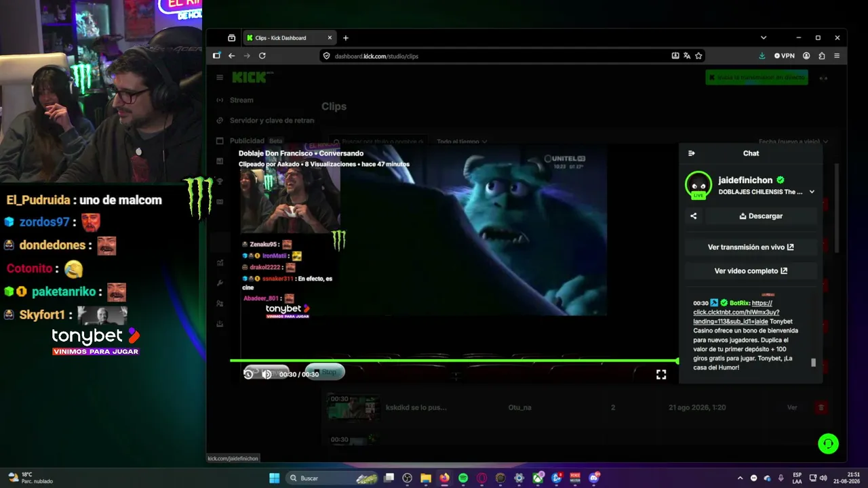Viewport: 868px width, 488px height.
Task: Go forward in the browser
Action: point(247,56)
